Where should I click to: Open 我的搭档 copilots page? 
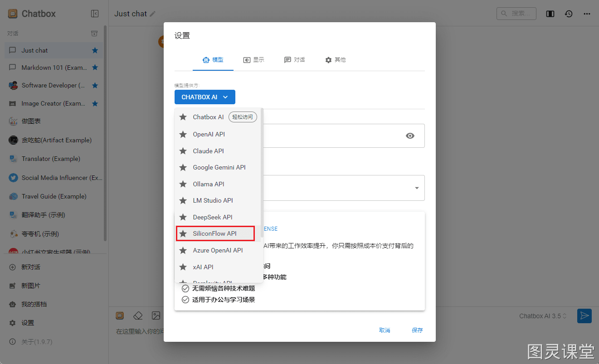(x=54, y=304)
